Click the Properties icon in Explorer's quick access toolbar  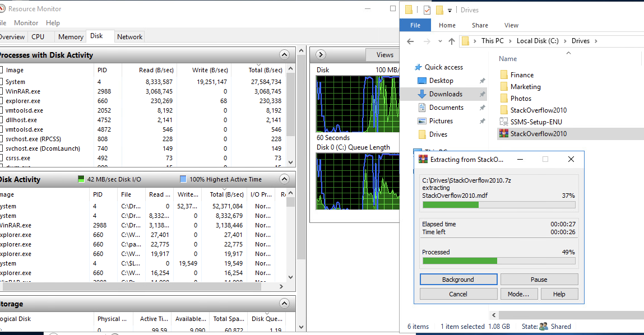pyautogui.click(x=427, y=10)
